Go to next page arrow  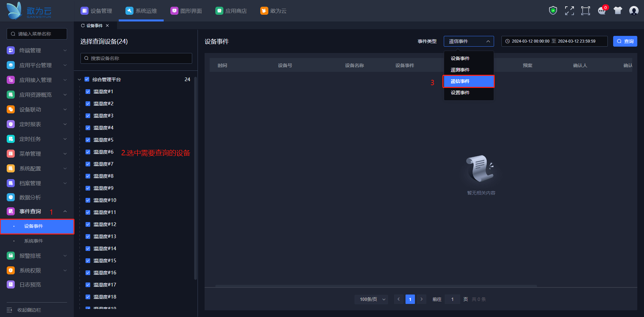pos(422,299)
